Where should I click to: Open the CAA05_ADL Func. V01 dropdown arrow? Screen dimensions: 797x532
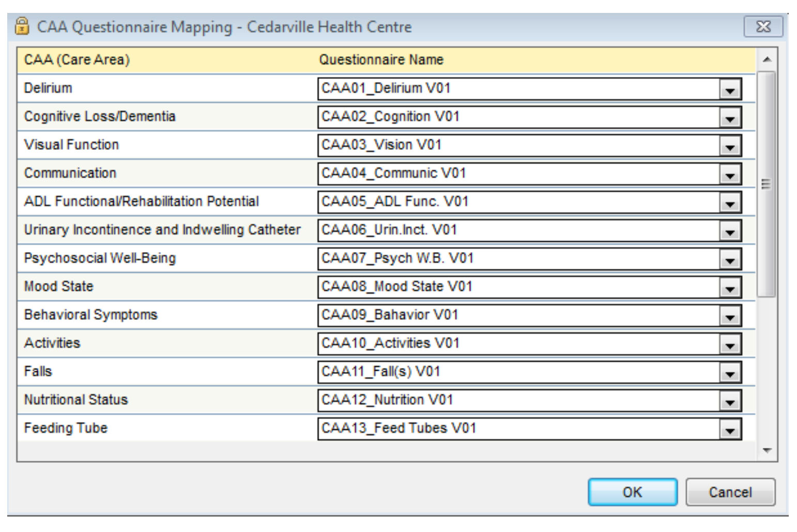coord(730,203)
